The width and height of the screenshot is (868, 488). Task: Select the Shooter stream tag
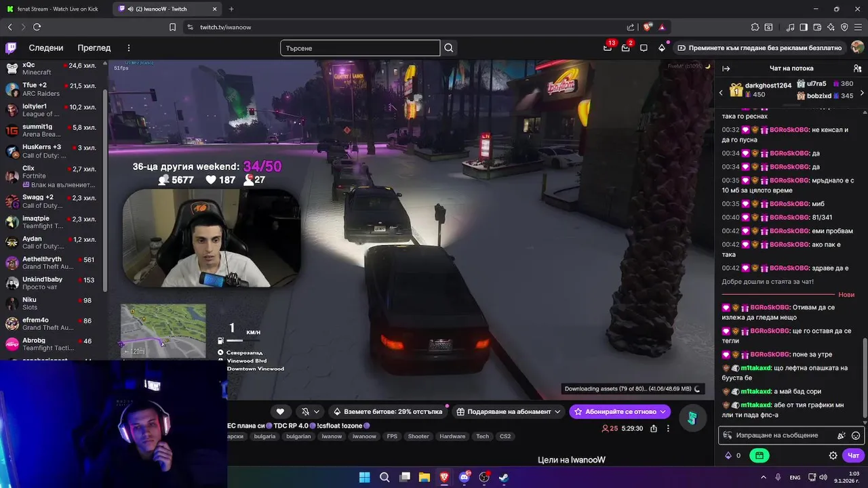coord(418,436)
